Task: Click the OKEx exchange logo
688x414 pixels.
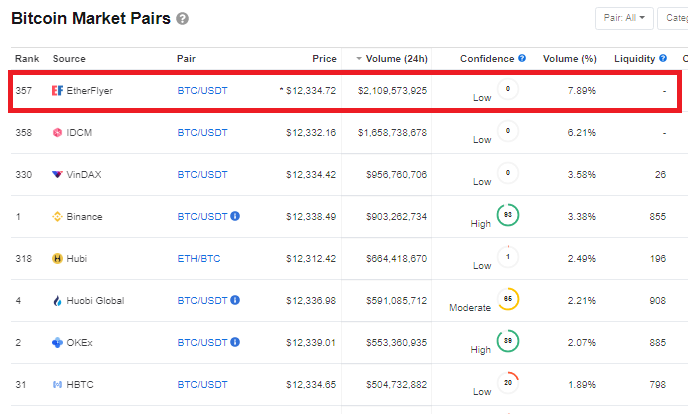Action: [57, 343]
